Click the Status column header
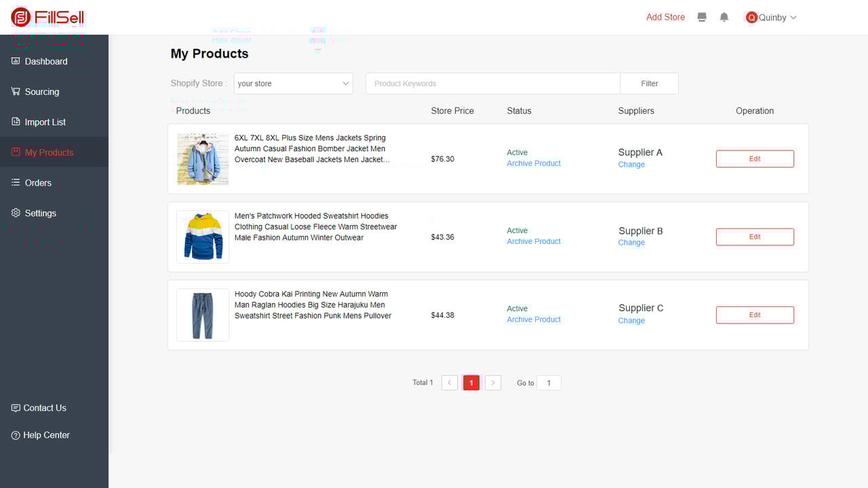This screenshot has width=868, height=488. 519,110
